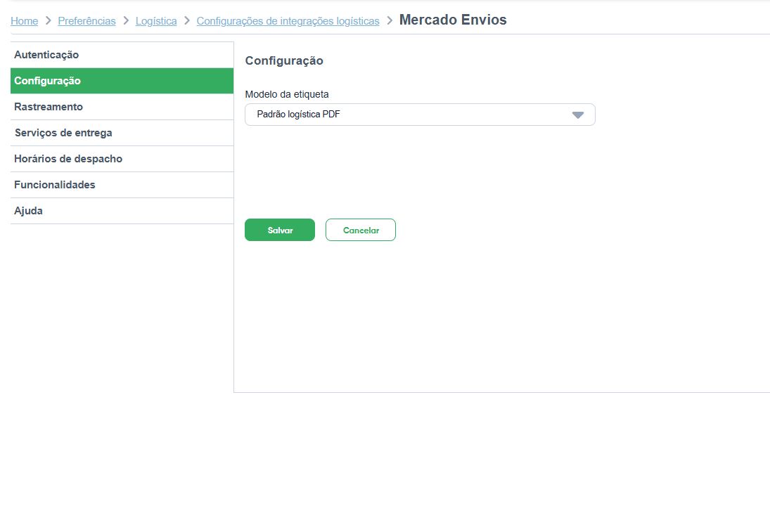Go to Logística via the breadcrumb link

pos(156,21)
